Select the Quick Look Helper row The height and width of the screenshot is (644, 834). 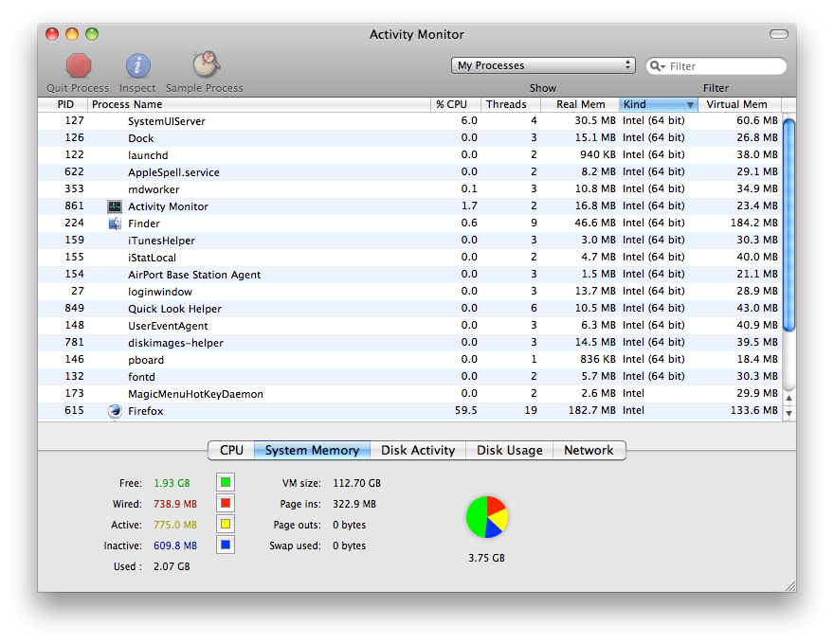pos(410,308)
